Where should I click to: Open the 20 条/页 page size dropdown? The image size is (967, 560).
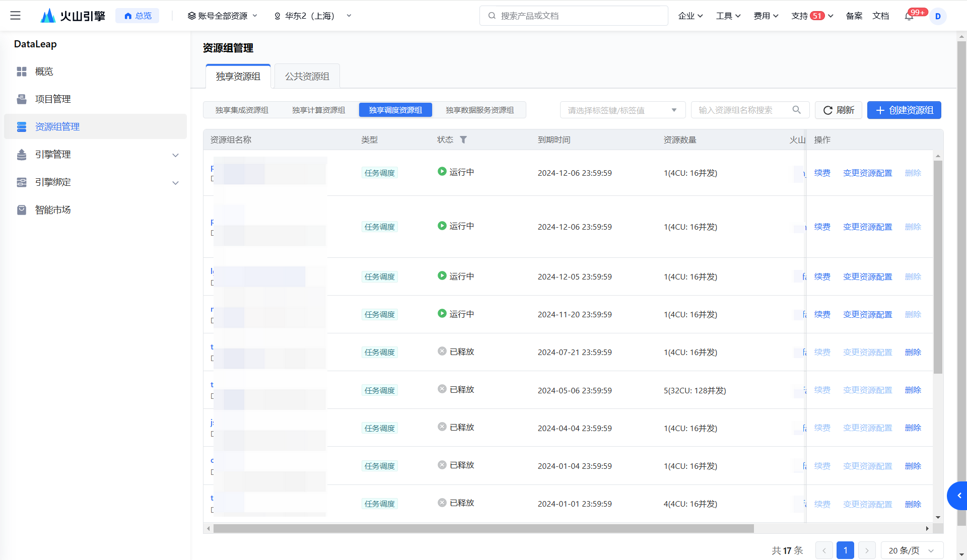(912, 550)
